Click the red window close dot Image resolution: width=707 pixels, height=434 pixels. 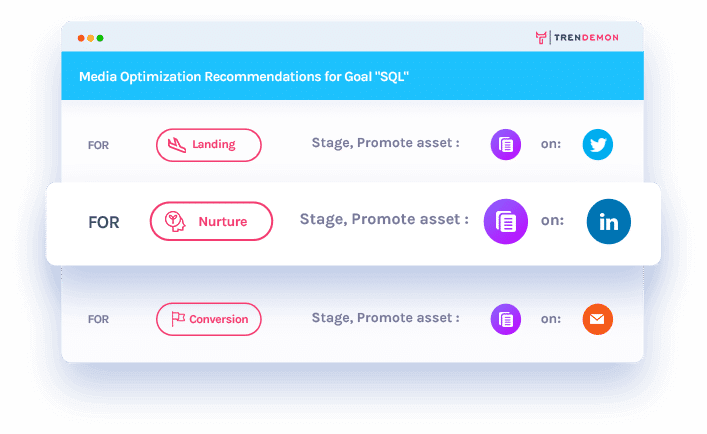click(x=81, y=38)
